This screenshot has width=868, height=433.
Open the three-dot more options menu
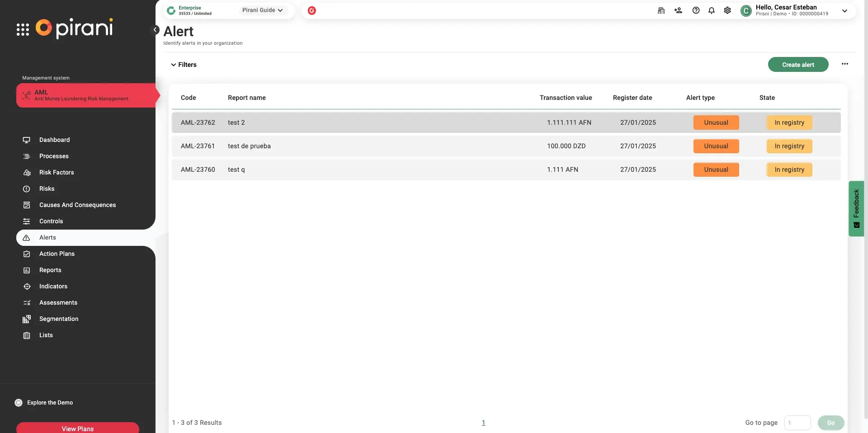pos(844,64)
